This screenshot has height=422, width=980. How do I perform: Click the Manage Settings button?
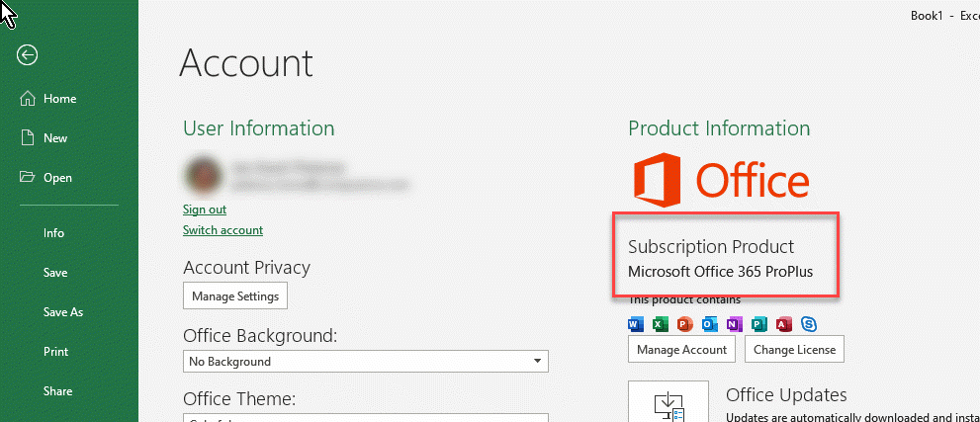tap(235, 295)
